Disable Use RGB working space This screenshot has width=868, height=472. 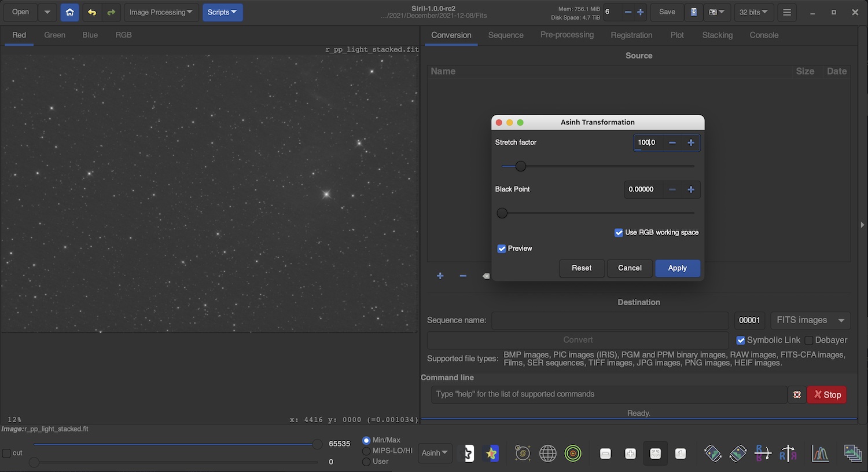click(x=619, y=233)
